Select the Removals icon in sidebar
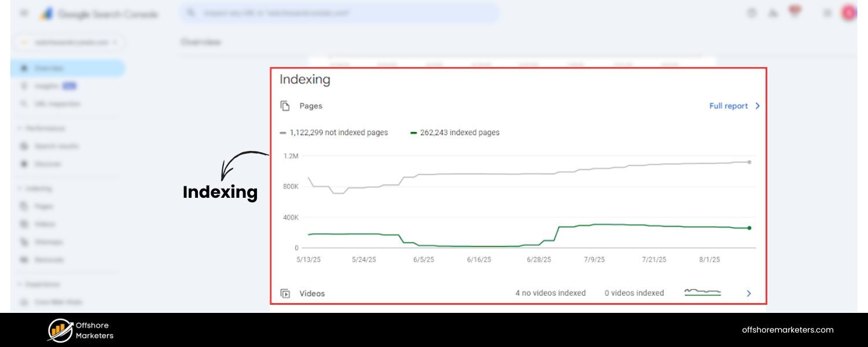 point(23,260)
